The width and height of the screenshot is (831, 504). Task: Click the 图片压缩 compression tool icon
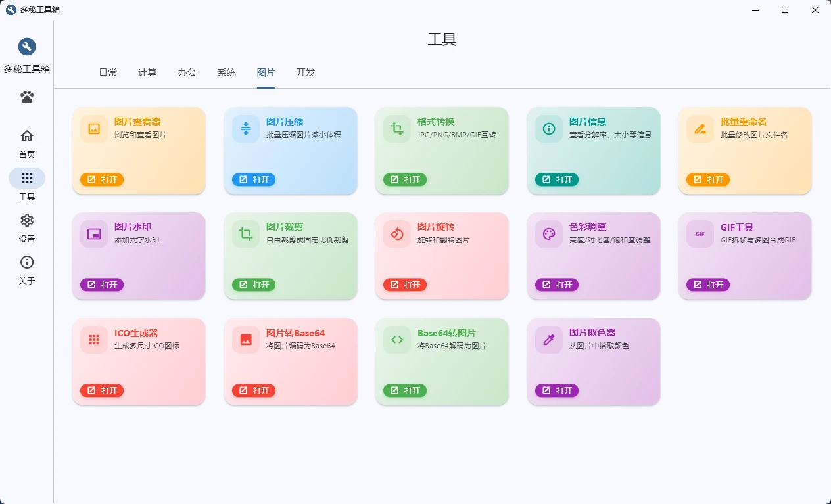(245, 129)
